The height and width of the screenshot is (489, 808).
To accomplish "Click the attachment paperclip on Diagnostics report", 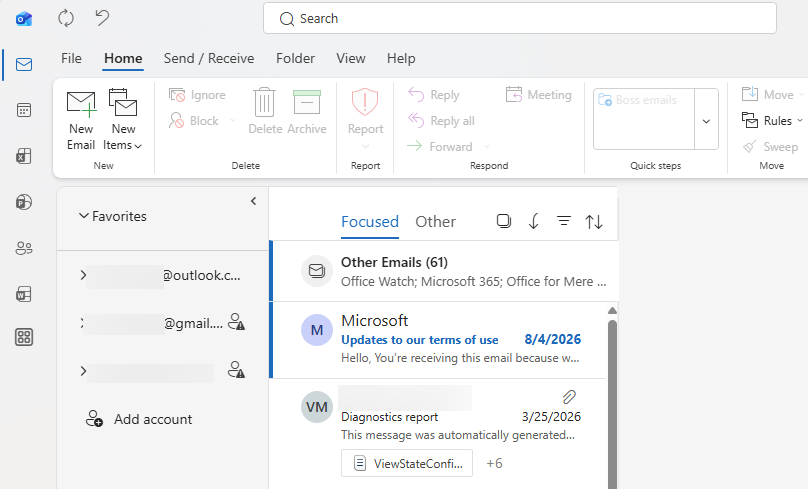I will click(x=569, y=397).
